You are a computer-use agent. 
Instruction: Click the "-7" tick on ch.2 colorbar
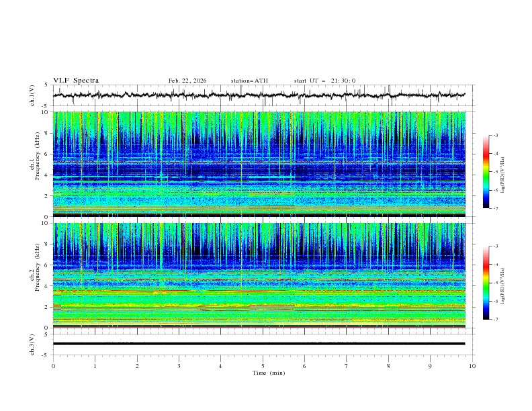pyautogui.click(x=496, y=320)
